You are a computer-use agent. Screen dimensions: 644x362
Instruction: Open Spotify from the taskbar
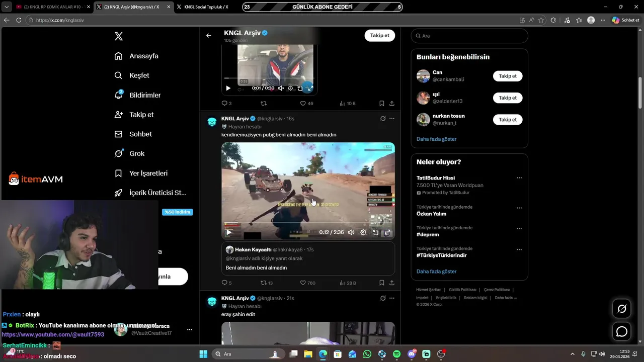coord(396,354)
